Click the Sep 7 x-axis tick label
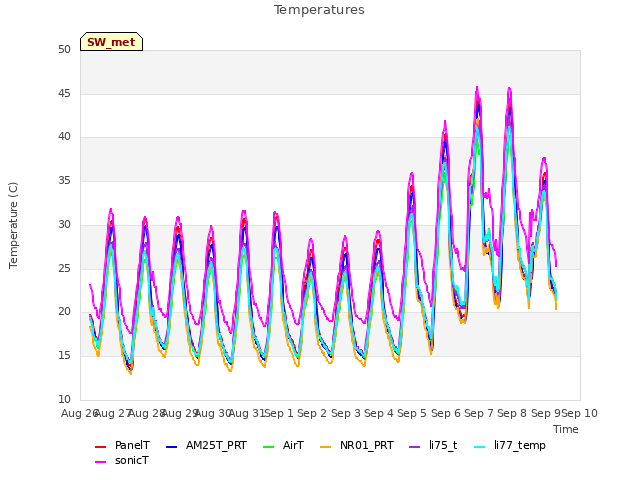 [x=479, y=413]
